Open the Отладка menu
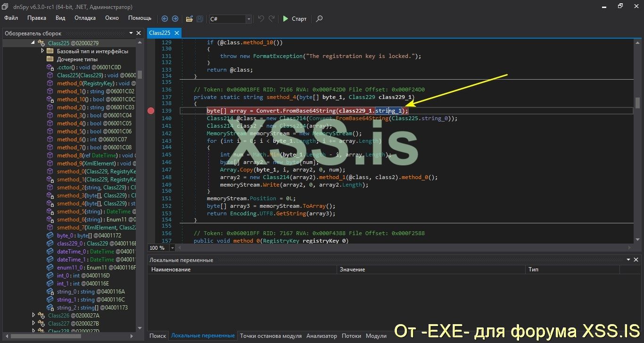The width and height of the screenshot is (644, 343). coord(85,18)
